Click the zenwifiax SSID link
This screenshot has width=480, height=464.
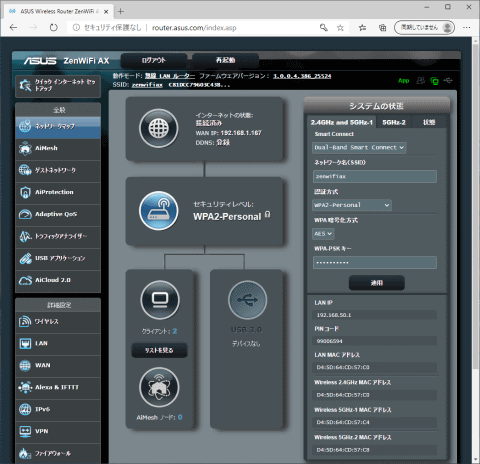coord(147,85)
